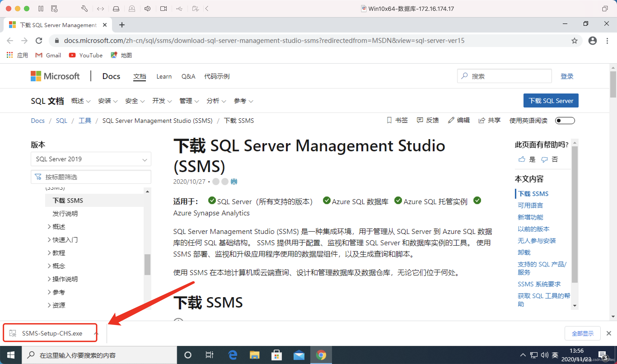Open Task View in the taskbar
The image size is (617, 364).
pyautogui.click(x=209, y=355)
